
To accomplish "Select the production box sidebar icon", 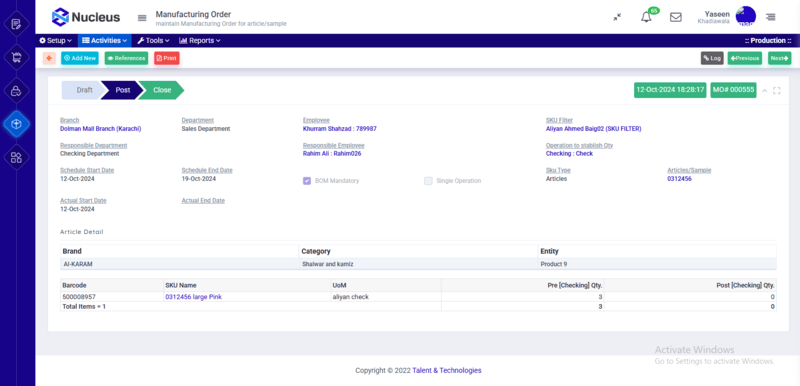I will (16, 124).
